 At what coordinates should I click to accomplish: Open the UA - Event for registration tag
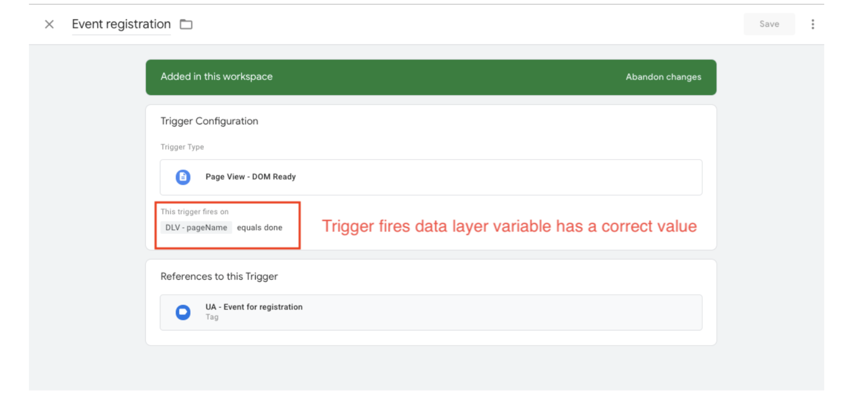point(254,307)
